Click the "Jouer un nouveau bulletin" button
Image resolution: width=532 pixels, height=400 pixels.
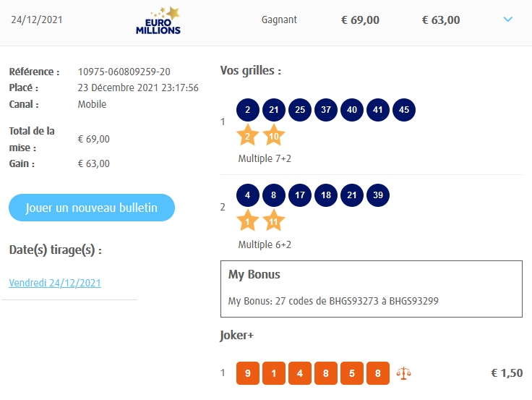coord(92,208)
